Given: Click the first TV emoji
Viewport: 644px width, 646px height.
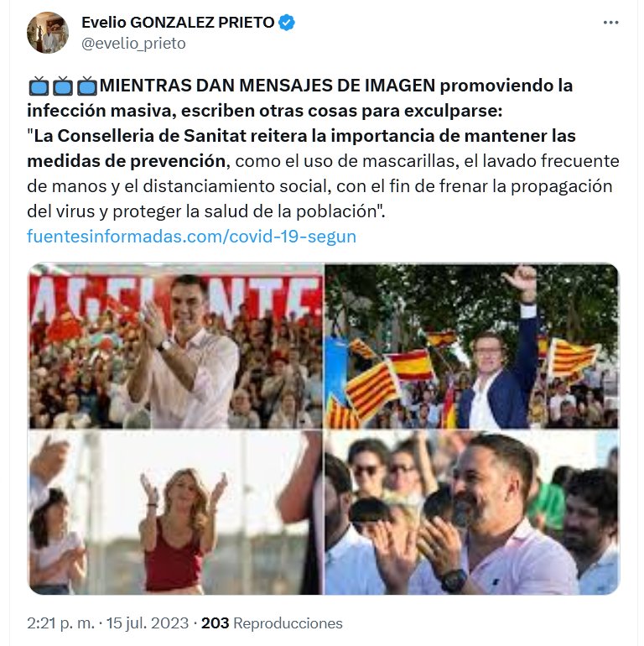Looking at the screenshot, I should click(x=39, y=86).
